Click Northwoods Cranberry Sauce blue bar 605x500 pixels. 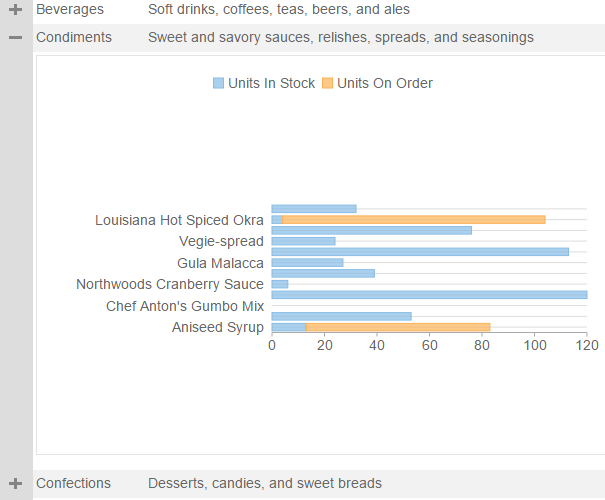click(x=280, y=284)
